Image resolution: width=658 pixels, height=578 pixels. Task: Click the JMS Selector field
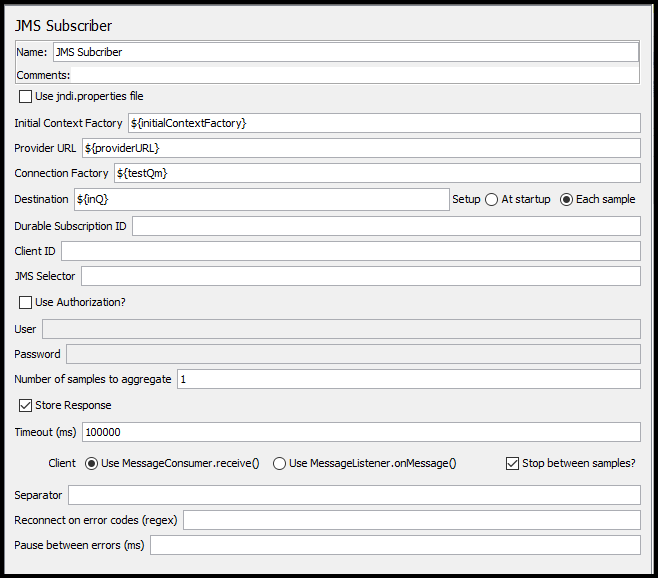(x=360, y=276)
